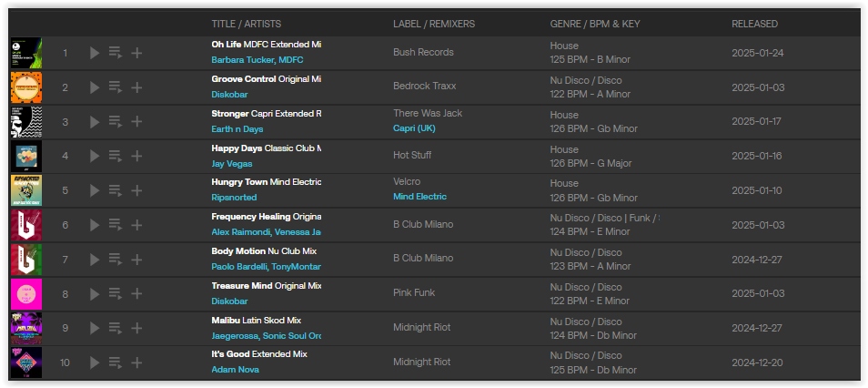This screenshot has height=388, width=868.
Task: Open Treasure Mind pink cover thumbnail
Action: (26, 294)
